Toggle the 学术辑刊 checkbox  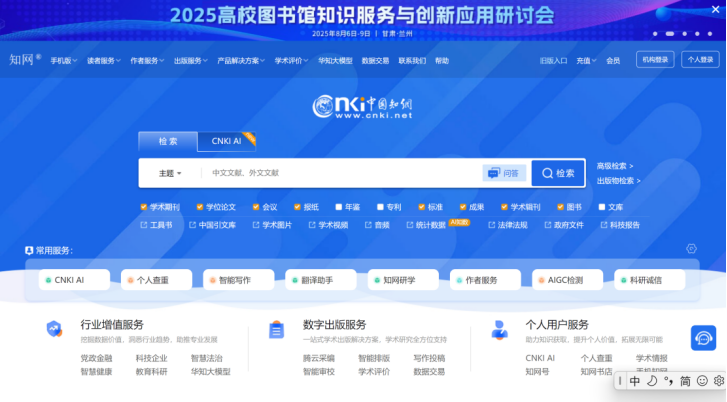point(504,207)
